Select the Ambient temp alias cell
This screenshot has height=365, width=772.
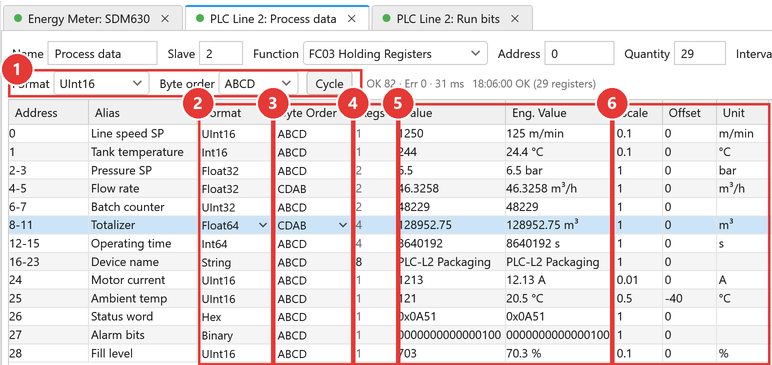click(143, 299)
